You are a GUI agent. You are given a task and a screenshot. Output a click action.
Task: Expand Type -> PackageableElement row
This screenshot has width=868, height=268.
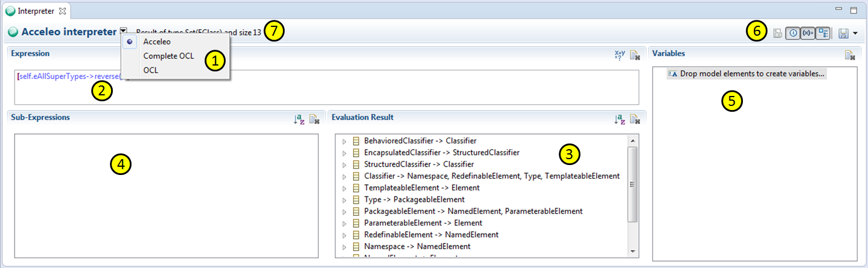[x=344, y=200]
